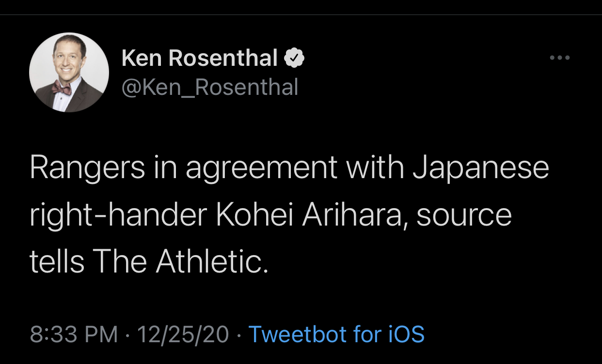
Task: Click the bow tie in the avatar
Action: pyautogui.click(x=62, y=87)
